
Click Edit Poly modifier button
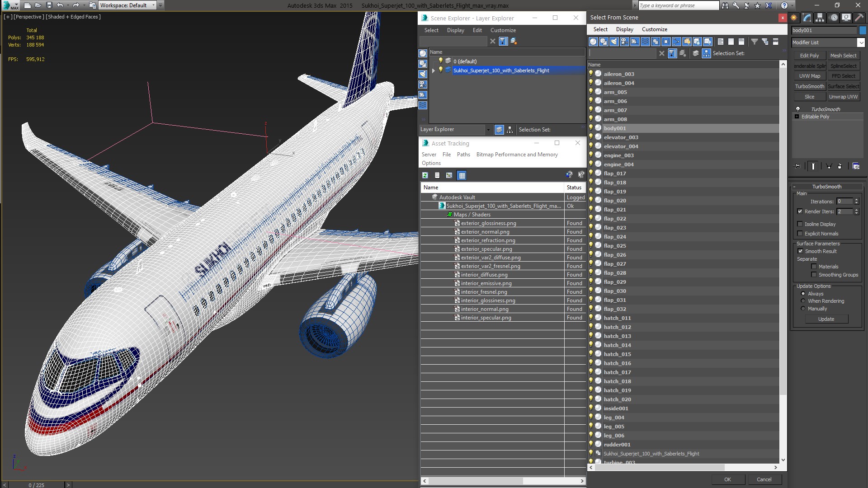pos(809,56)
